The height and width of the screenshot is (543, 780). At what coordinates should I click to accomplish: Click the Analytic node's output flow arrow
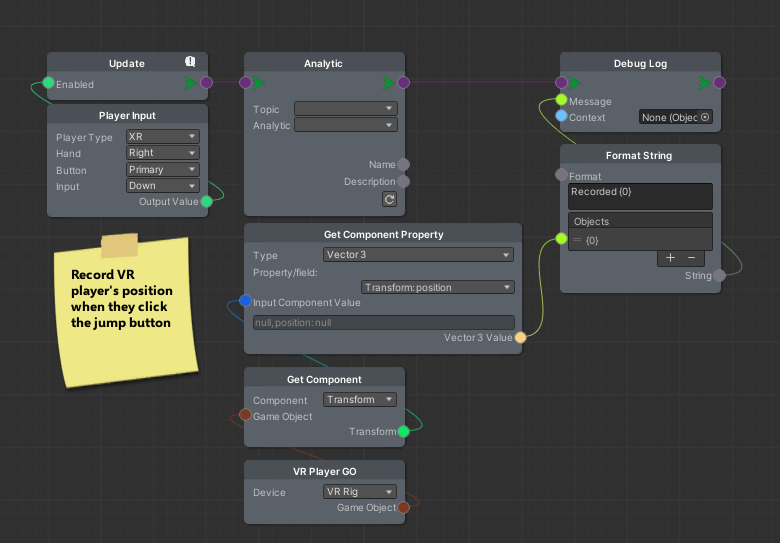coord(389,83)
